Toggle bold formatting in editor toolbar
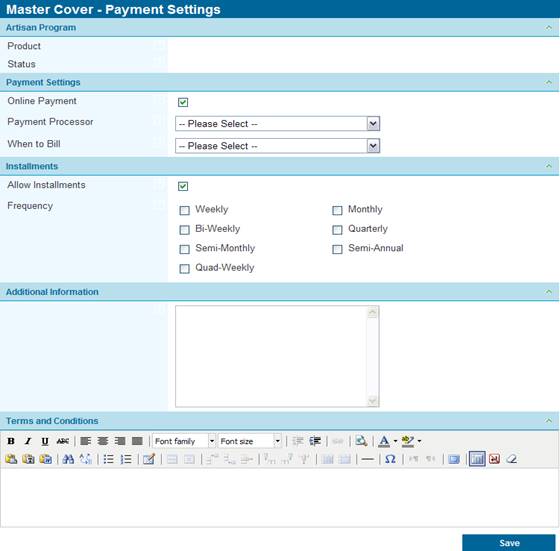 (11, 441)
